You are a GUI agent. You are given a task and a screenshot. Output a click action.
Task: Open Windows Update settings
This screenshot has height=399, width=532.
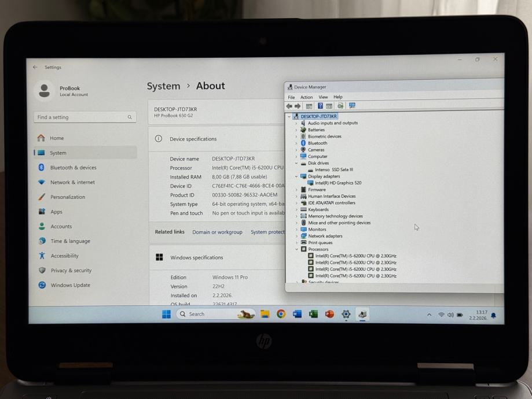tap(85, 285)
